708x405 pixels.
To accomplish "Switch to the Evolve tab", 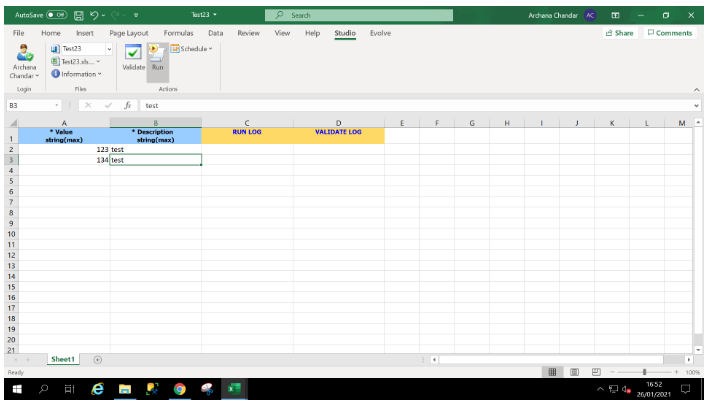I will [380, 33].
